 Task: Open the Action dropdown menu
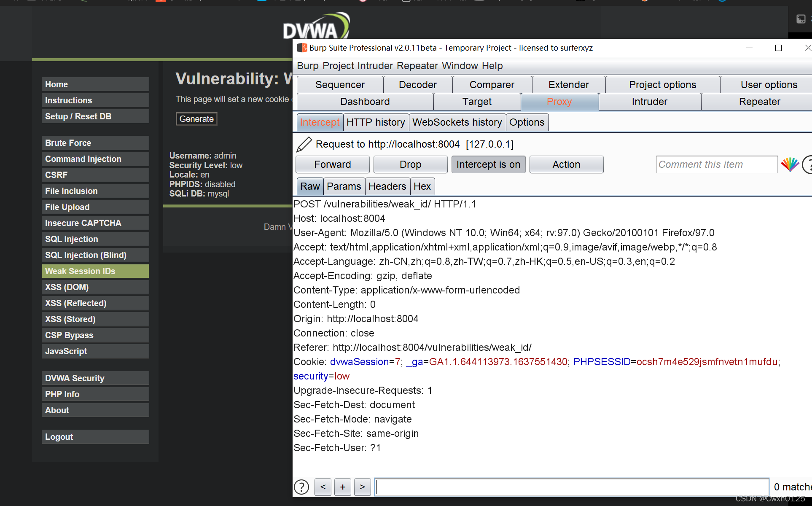[566, 164]
